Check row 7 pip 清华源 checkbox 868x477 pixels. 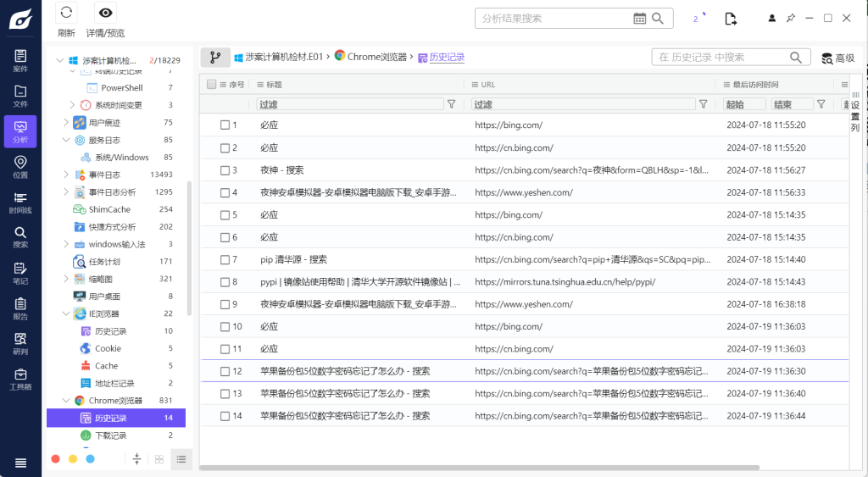[x=225, y=259]
